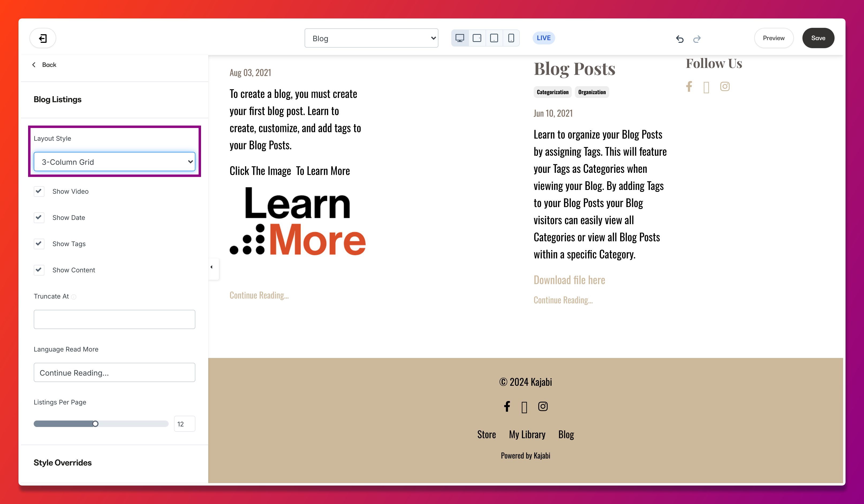Select landscape tablet preview icon
The image size is (864, 504).
coord(477,38)
